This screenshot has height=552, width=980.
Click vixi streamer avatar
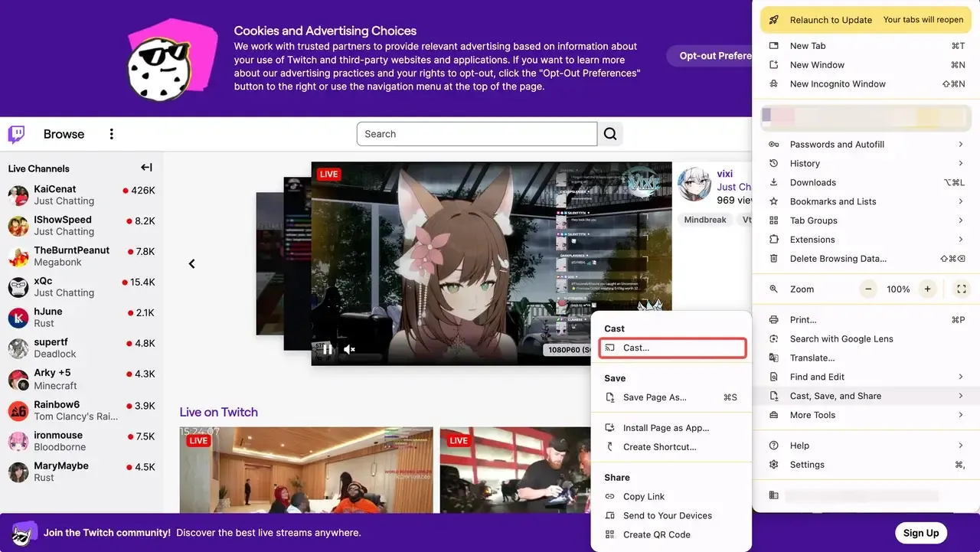[x=694, y=185]
